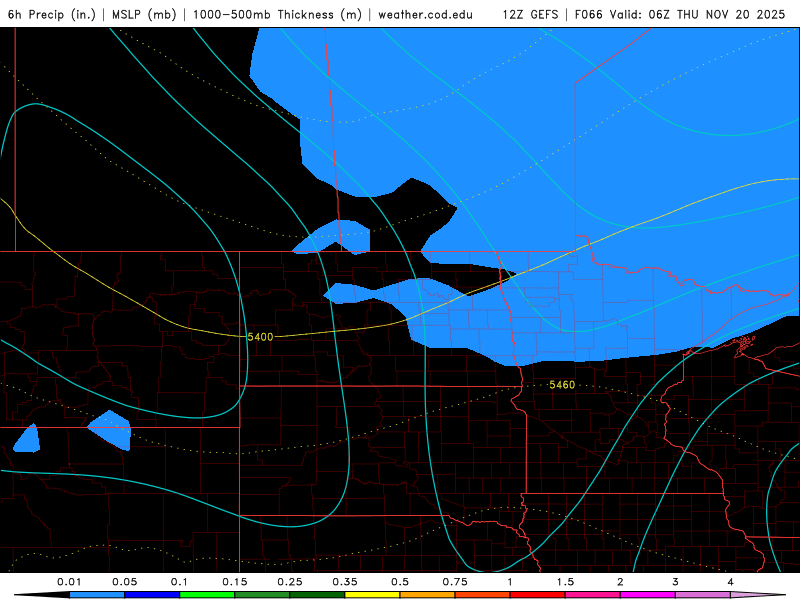Click the weather.cod.edu source text

(x=425, y=14)
